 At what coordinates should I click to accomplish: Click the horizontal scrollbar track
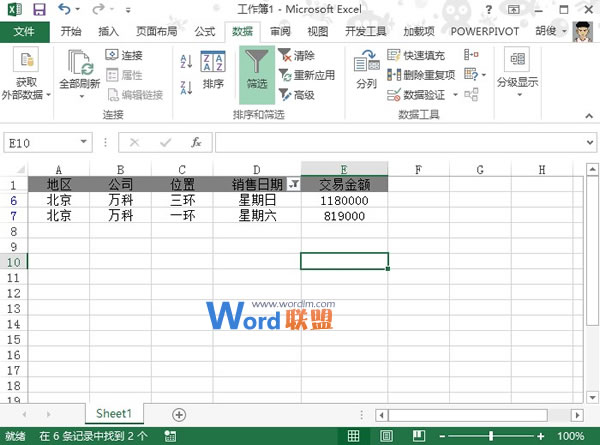click(468, 415)
